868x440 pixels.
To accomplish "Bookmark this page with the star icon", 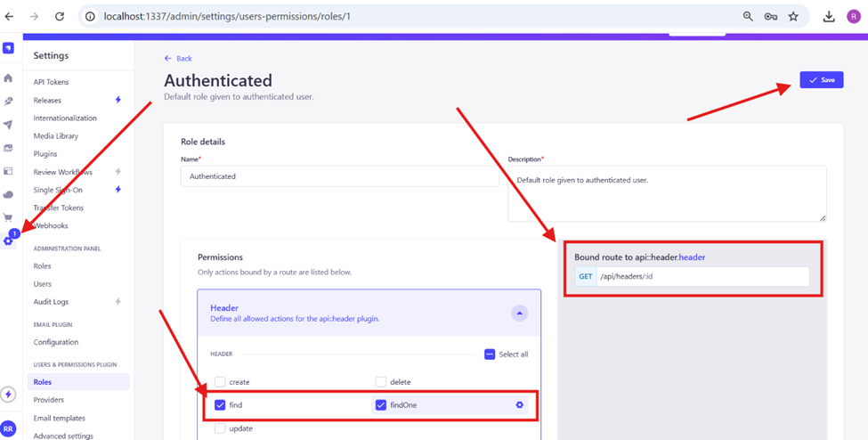I will click(793, 16).
